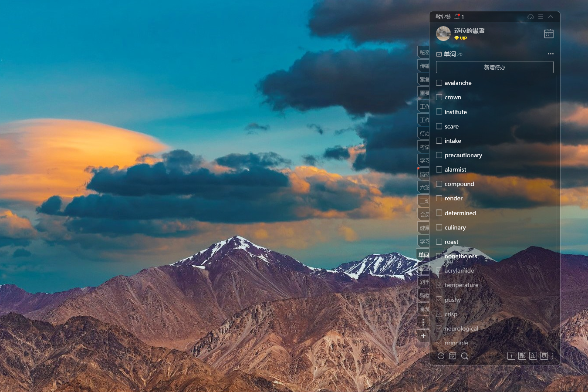Tick the precautionary checkbox
The image size is (588, 392).
(x=439, y=155)
